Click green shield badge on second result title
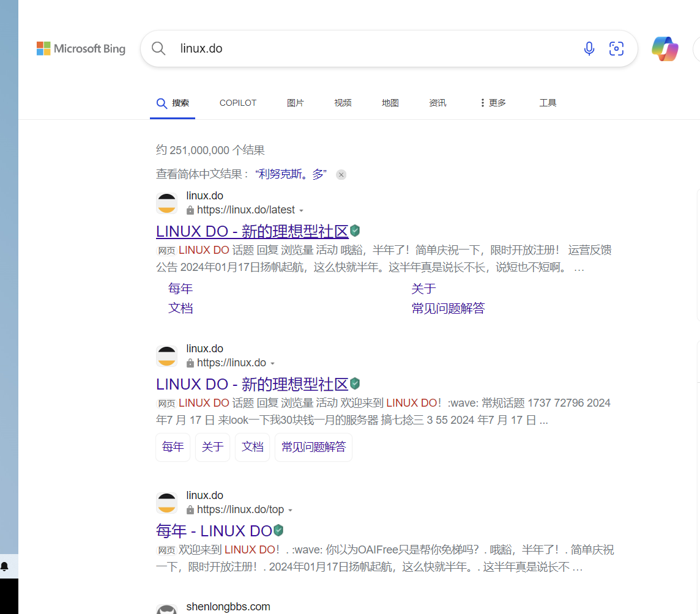The height and width of the screenshot is (614, 700). tap(355, 383)
